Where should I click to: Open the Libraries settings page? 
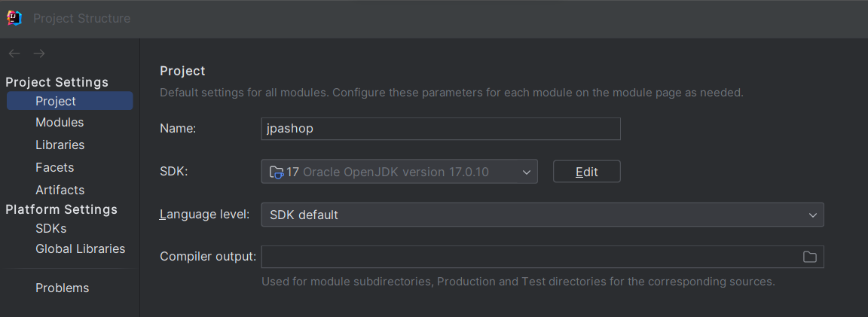coord(60,145)
